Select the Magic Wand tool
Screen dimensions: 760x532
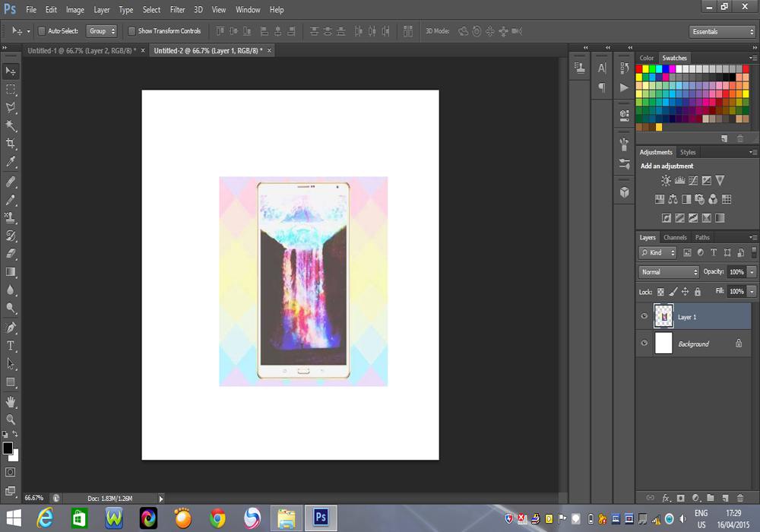tap(11, 125)
